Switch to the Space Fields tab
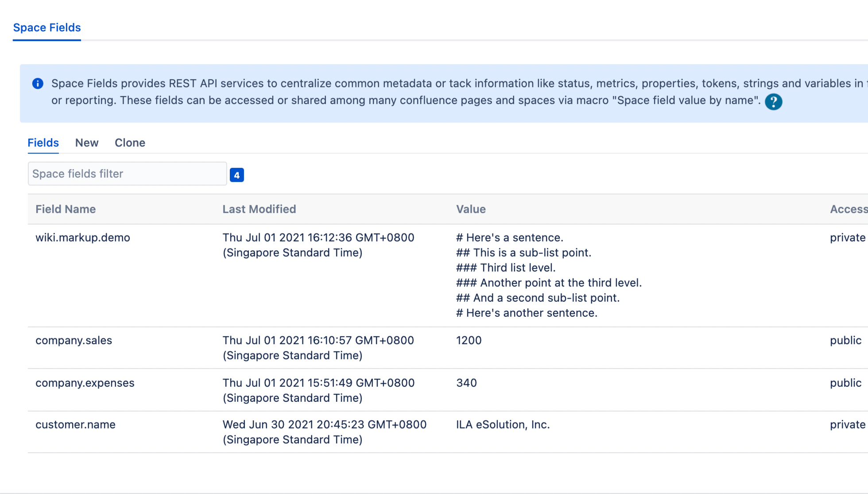Image resolution: width=868 pixels, height=494 pixels. click(x=46, y=27)
